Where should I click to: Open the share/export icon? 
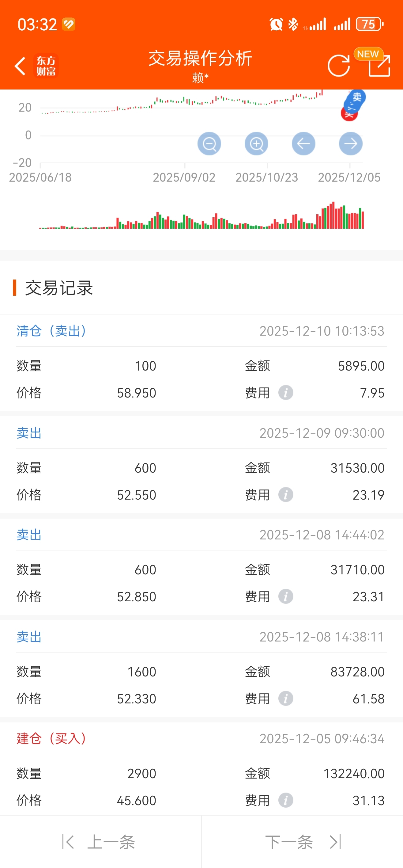click(x=379, y=66)
